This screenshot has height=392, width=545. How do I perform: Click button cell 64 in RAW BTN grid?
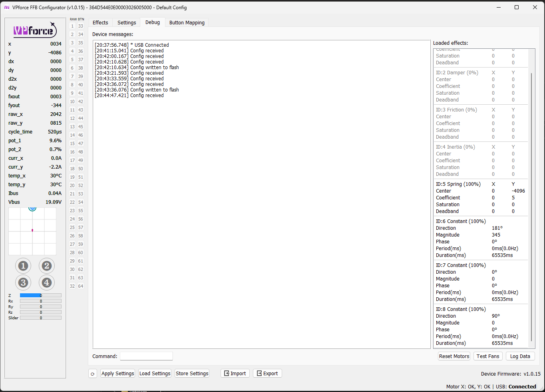tap(81, 286)
